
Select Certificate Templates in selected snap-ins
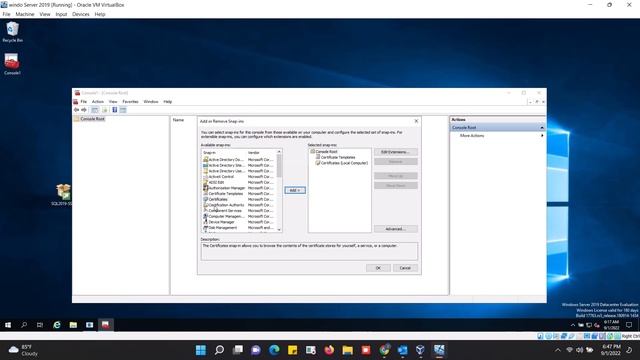click(335, 157)
